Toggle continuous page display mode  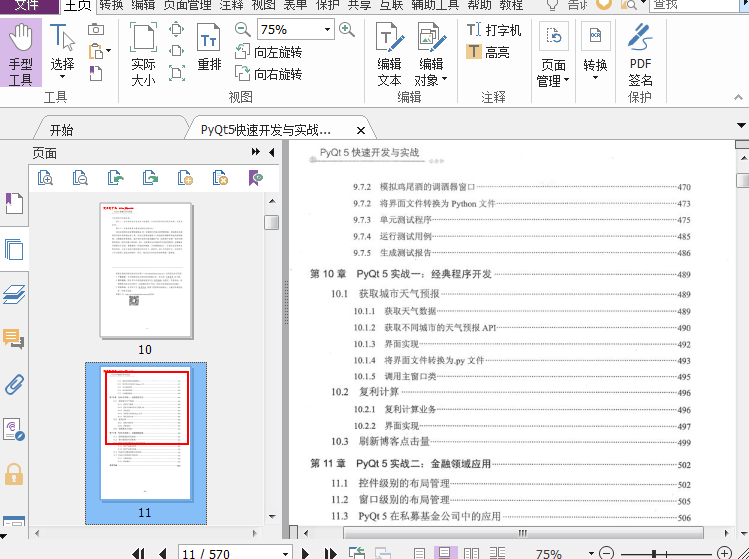coord(445,553)
